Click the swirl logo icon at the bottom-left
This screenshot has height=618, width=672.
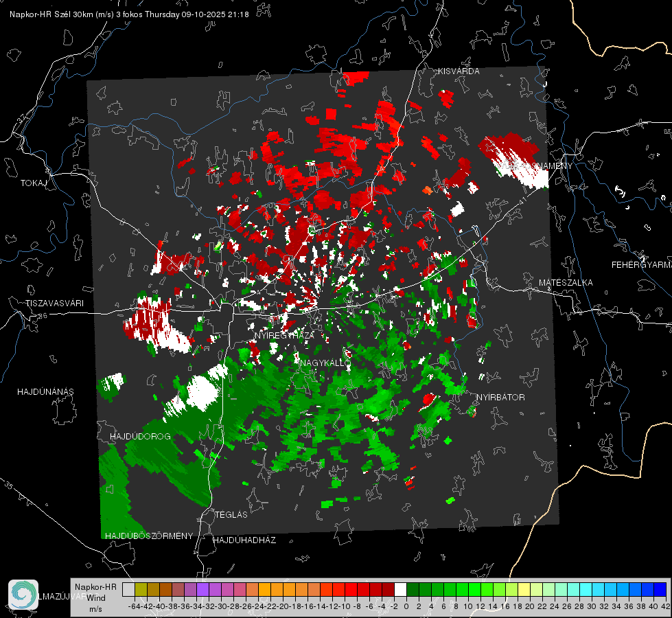23,595
